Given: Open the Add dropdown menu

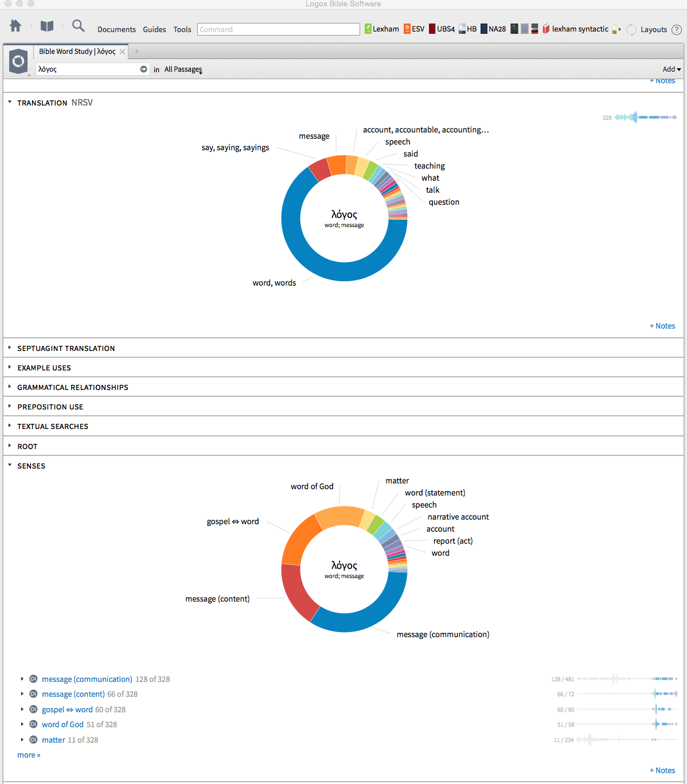Looking at the screenshot, I should click(x=672, y=69).
